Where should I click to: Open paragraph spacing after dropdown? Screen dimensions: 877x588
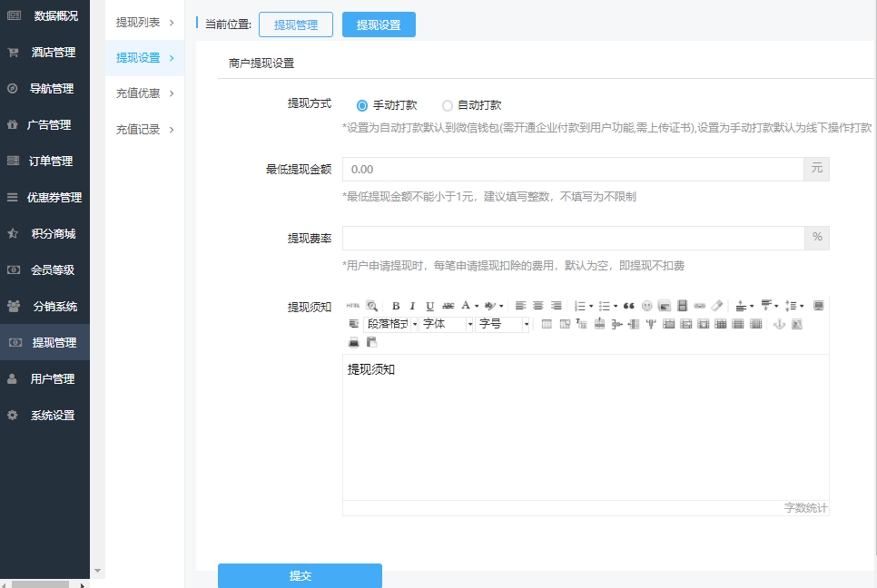[776, 307]
